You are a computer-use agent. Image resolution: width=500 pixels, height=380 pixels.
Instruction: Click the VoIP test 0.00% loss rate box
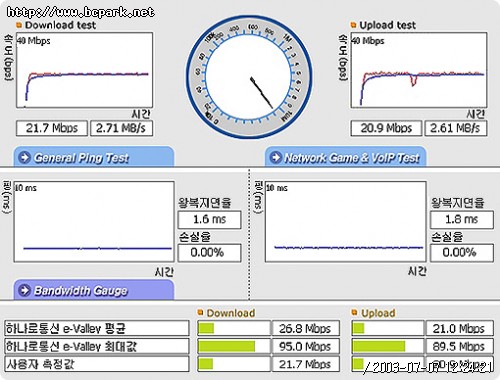click(462, 253)
